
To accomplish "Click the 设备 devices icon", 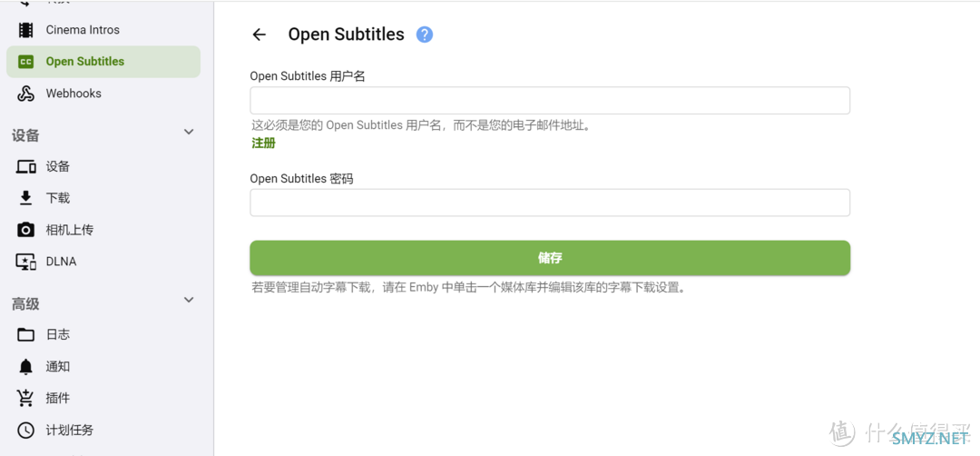I will click(x=25, y=166).
